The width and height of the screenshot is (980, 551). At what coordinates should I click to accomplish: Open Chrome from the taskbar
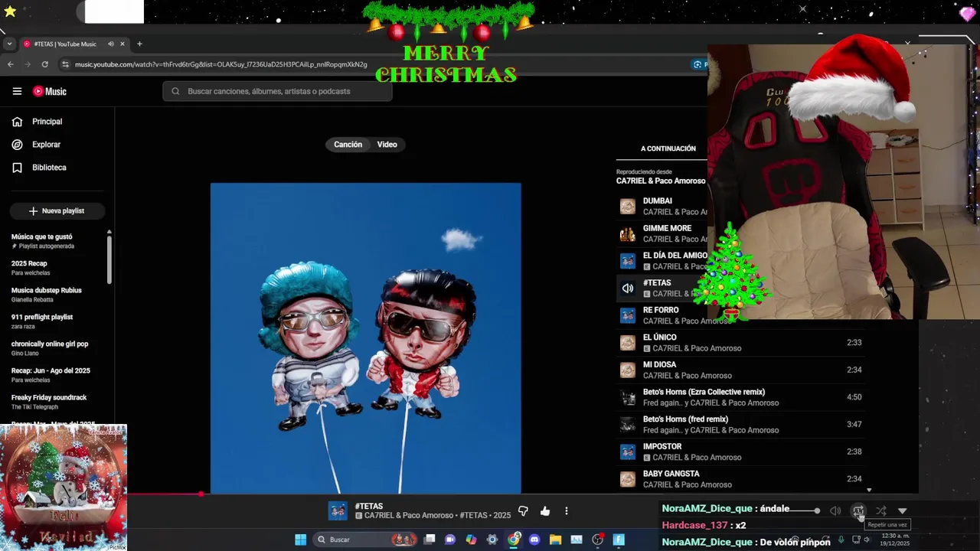(514, 540)
